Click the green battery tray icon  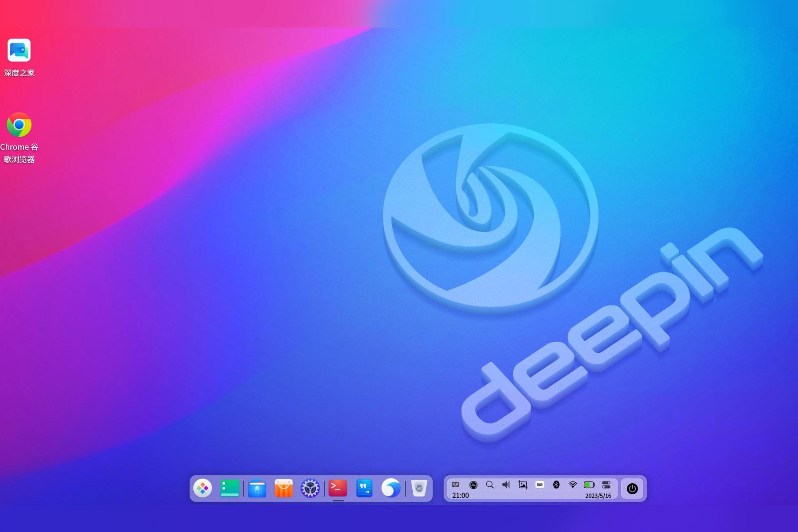[590, 485]
